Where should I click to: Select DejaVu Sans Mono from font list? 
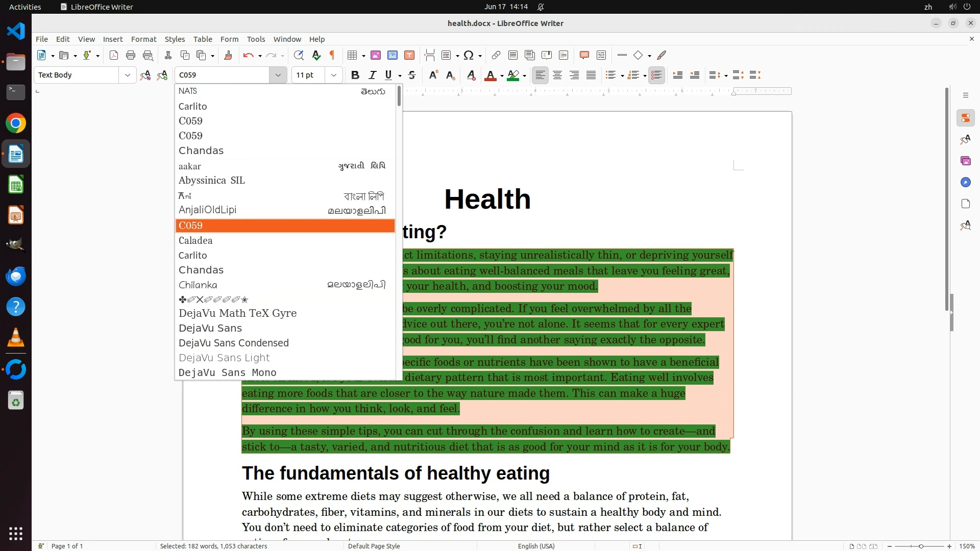[228, 372]
